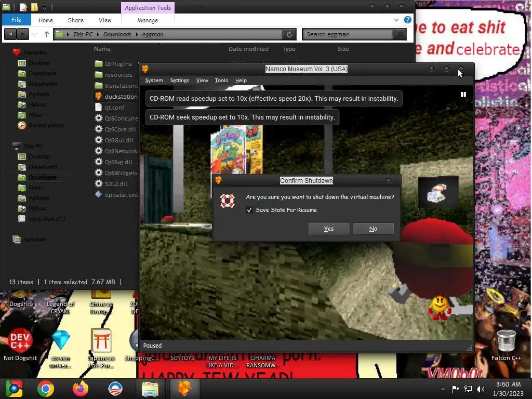Open the Tools menu in DuckStation
Screen dimensions: 532x399
click(221, 81)
